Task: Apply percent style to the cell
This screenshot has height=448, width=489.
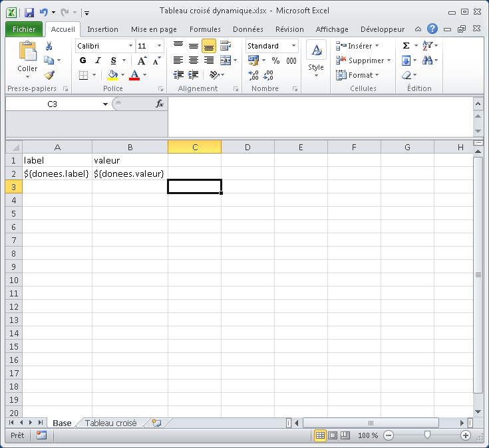Action: pos(275,60)
